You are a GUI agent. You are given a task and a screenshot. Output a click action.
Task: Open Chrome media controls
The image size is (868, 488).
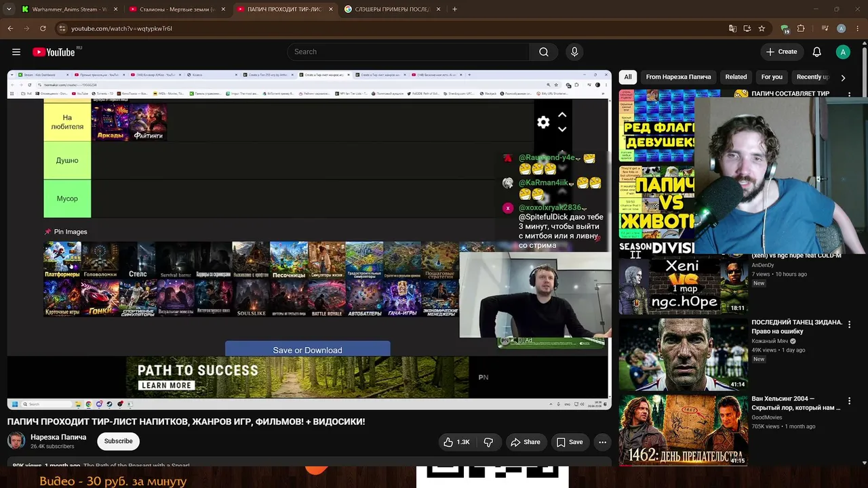(825, 28)
